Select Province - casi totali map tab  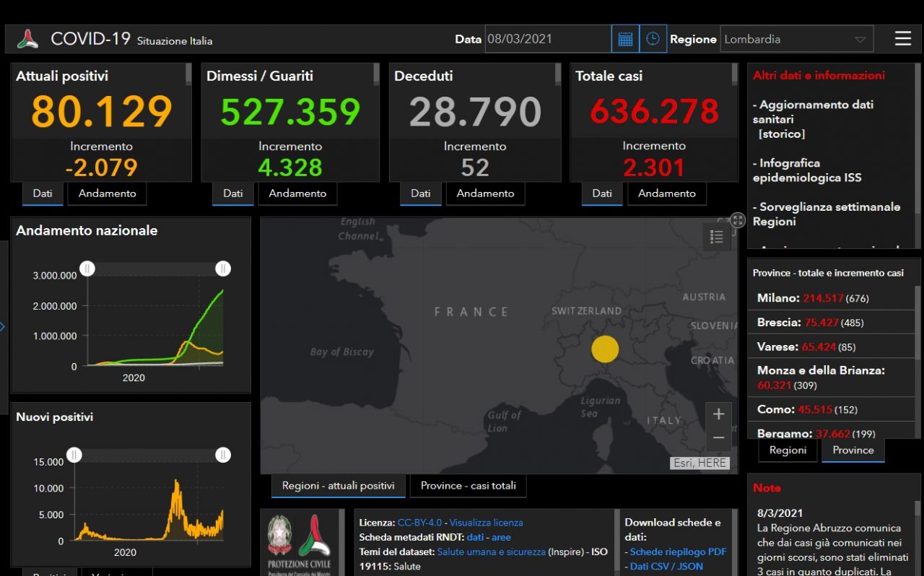[468, 486]
